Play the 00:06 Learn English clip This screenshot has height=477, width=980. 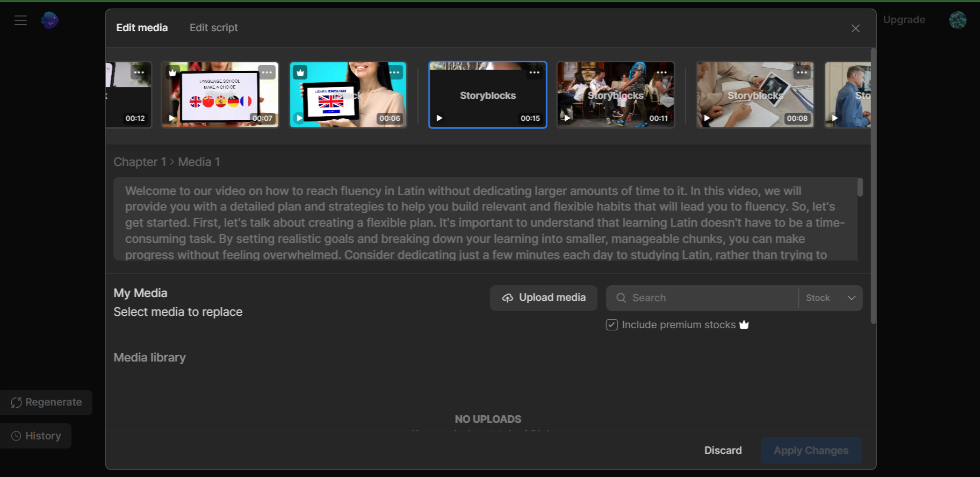coord(300,118)
